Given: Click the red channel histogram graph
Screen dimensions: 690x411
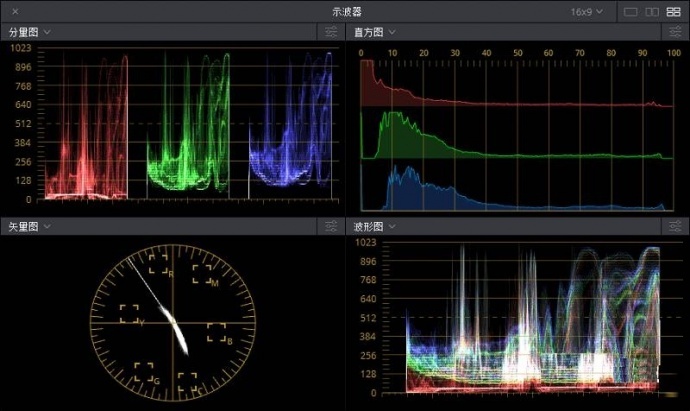Looking at the screenshot, I should [400, 90].
